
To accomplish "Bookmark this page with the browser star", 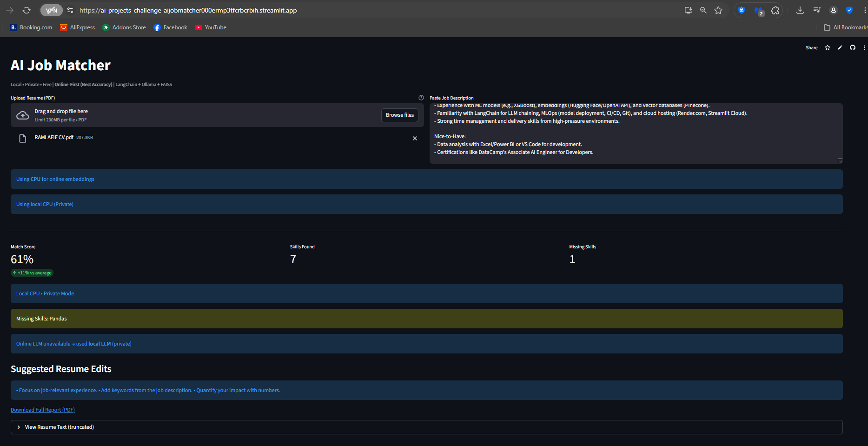I will 718,10.
